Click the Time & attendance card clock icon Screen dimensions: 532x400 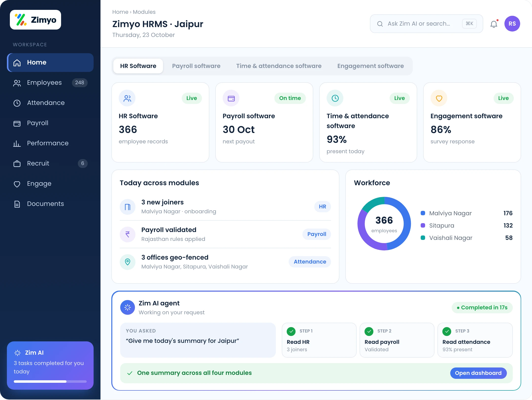(x=335, y=98)
